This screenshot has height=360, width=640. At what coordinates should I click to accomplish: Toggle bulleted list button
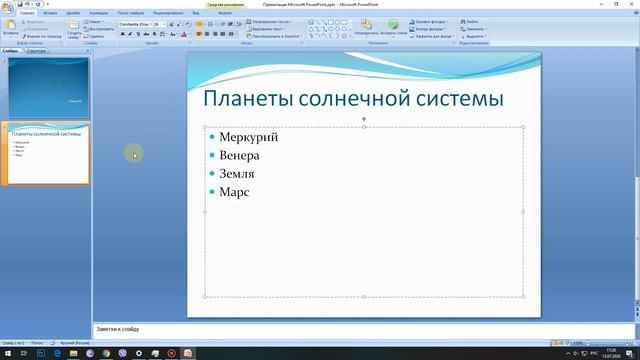click(x=199, y=24)
